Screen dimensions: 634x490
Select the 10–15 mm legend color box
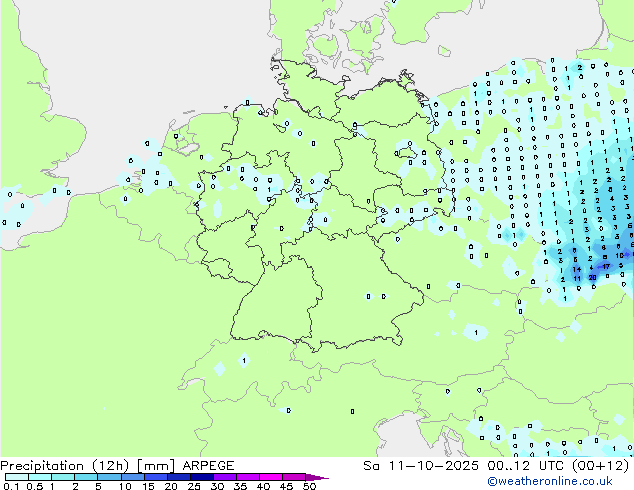(132, 477)
